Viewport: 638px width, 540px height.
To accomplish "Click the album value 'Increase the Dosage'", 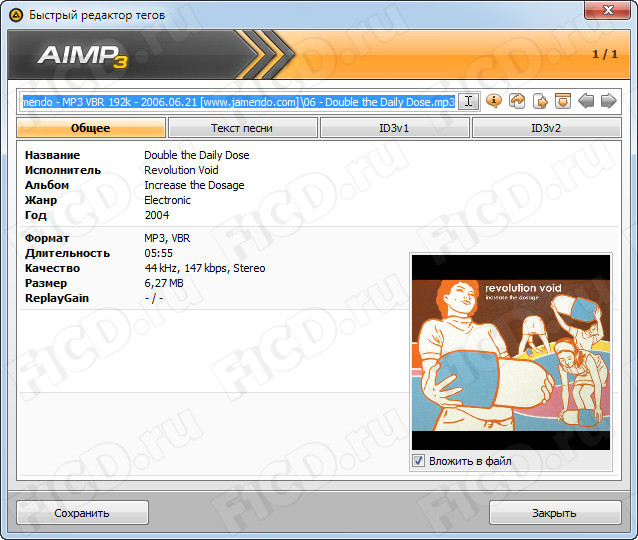I will [x=194, y=185].
